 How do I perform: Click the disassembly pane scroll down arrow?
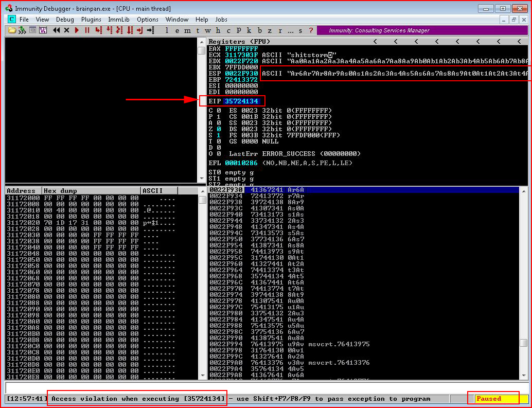pyautogui.click(x=202, y=179)
